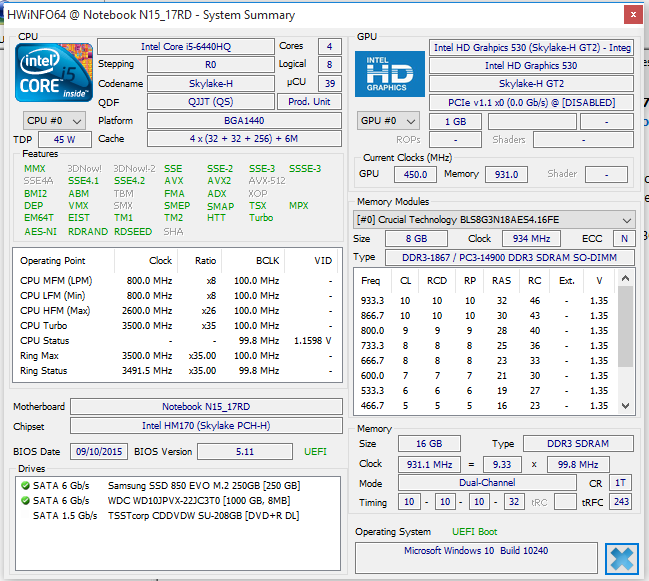Image resolution: width=649 pixels, height=581 pixels.
Task: Click the UEFI Boot label
Action: [474, 532]
